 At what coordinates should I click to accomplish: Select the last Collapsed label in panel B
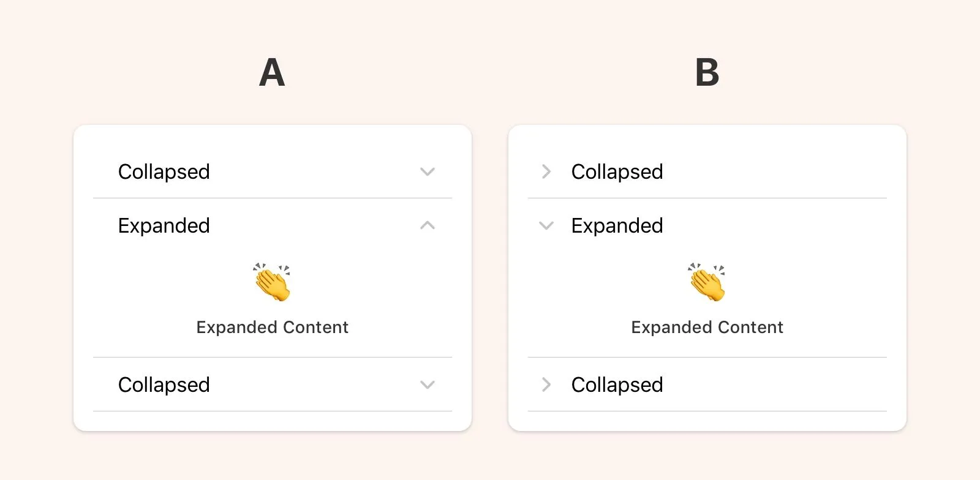(617, 384)
